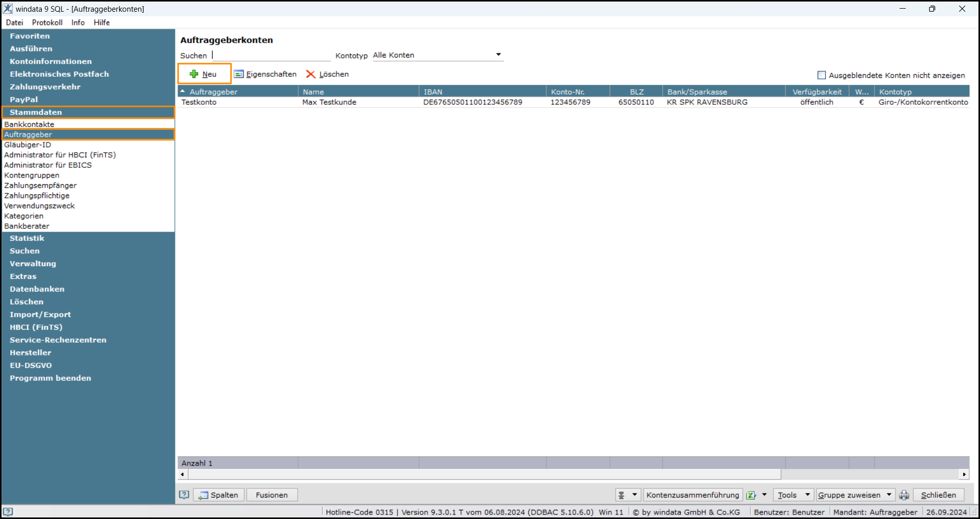Viewport: 980px width, 519px height.
Task: Open the Hilfe menu
Action: point(101,22)
